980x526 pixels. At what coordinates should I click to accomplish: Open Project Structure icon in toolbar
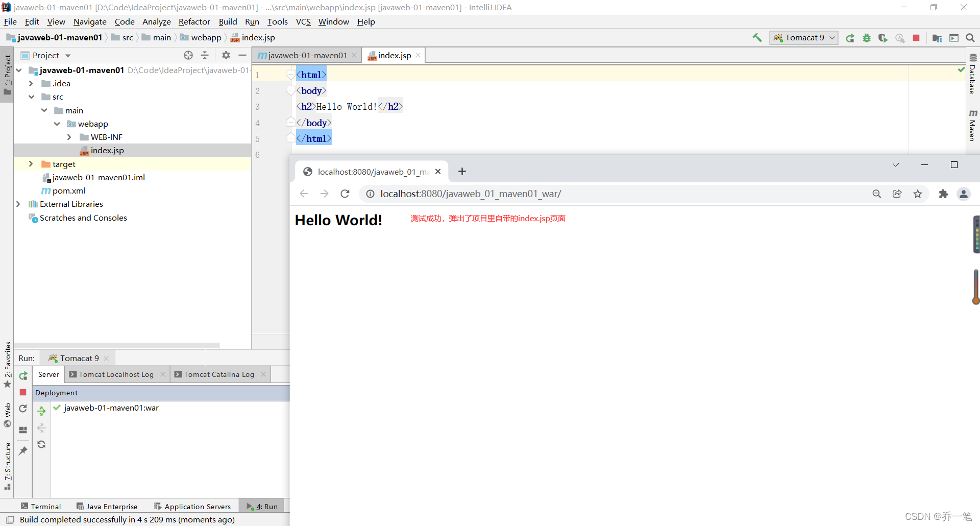pos(937,38)
